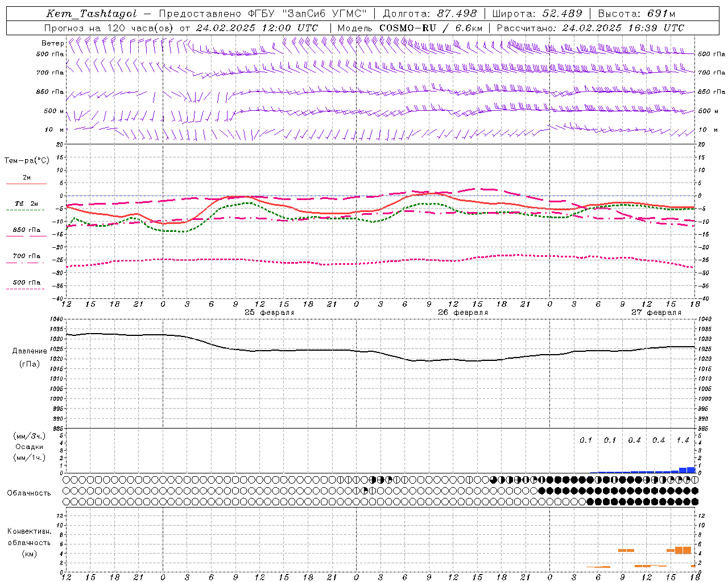Click the 700 гПа temperature legend entry

26,256
